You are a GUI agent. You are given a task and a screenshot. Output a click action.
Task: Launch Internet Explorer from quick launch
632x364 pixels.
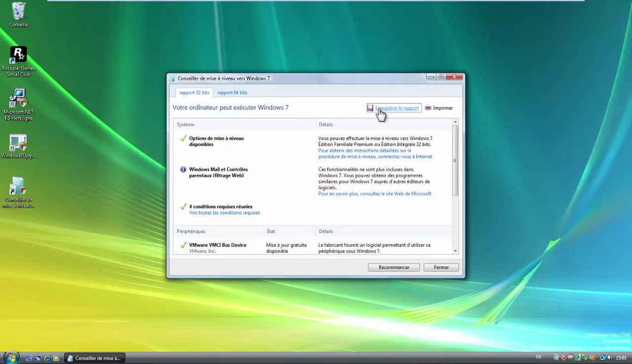pyautogui.click(x=47, y=358)
